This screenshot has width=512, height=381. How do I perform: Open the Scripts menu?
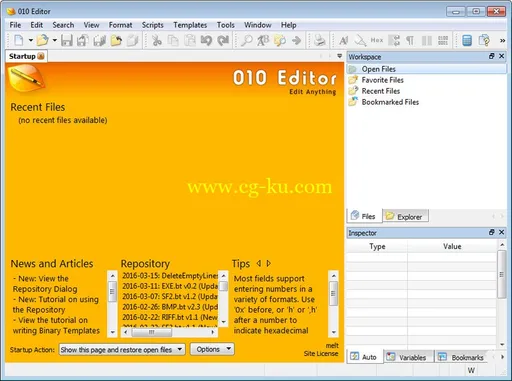[x=152, y=25]
